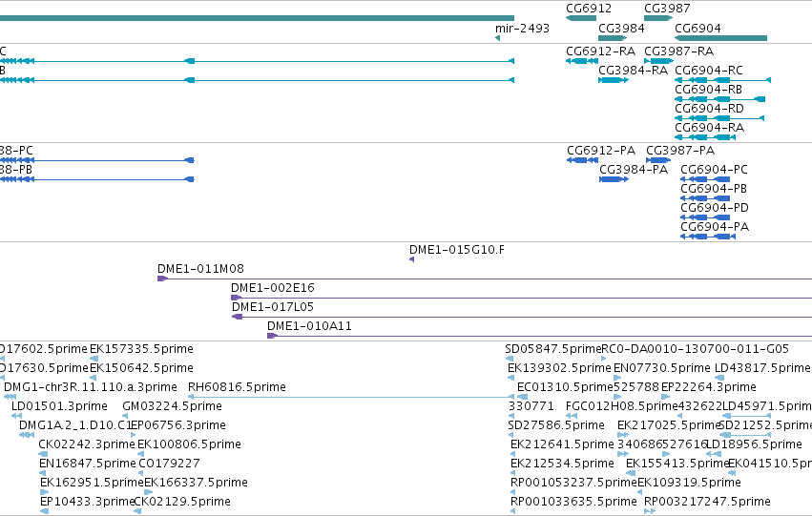812x516 pixels.
Task: Select protein CG6904-PA
Action: pos(708,237)
